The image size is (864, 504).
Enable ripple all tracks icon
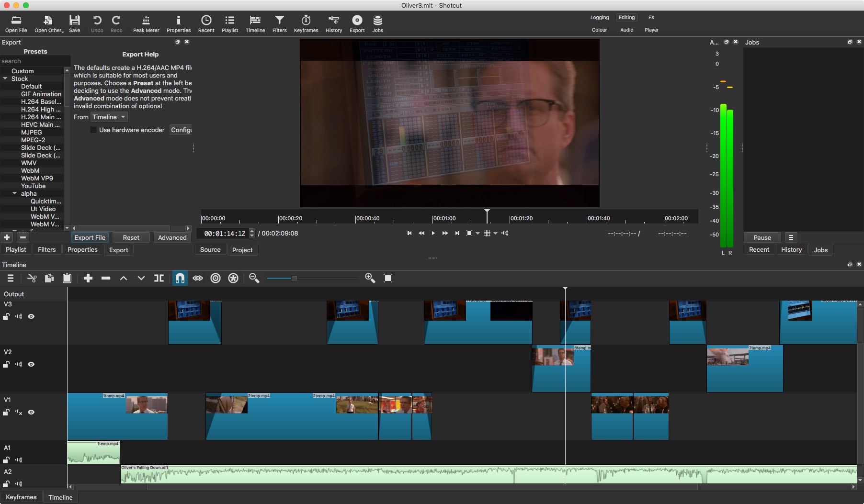[233, 278]
